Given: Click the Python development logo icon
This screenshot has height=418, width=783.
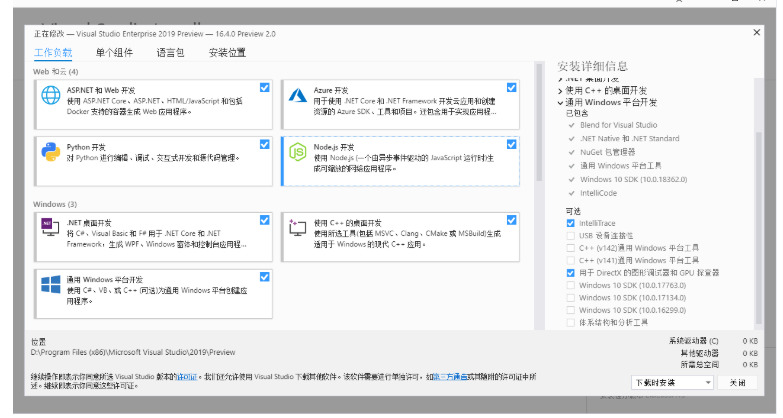Looking at the screenshot, I should point(50,152).
